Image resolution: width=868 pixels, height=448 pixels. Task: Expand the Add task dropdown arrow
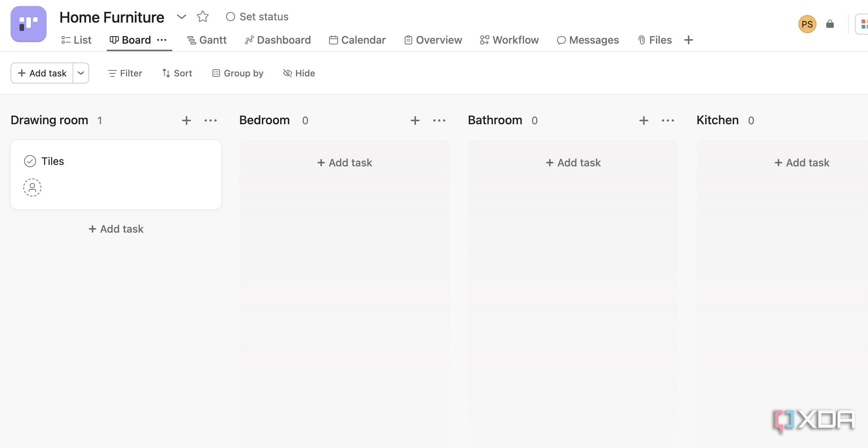[80, 73]
